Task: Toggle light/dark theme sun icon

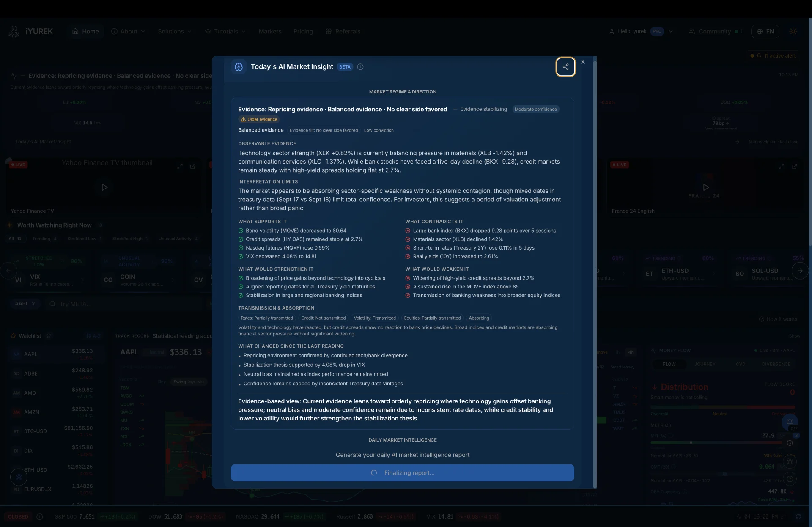Action: point(793,31)
